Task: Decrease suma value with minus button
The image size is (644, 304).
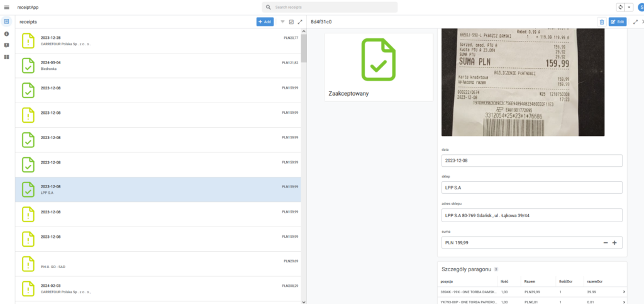Action: [x=605, y=243]
